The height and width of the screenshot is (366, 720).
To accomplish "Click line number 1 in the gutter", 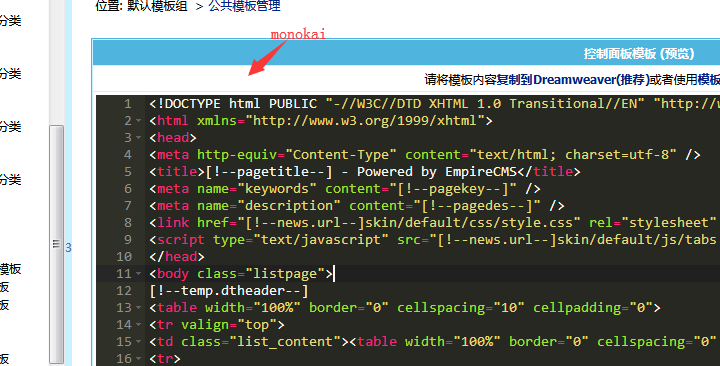I will (128, 104).
